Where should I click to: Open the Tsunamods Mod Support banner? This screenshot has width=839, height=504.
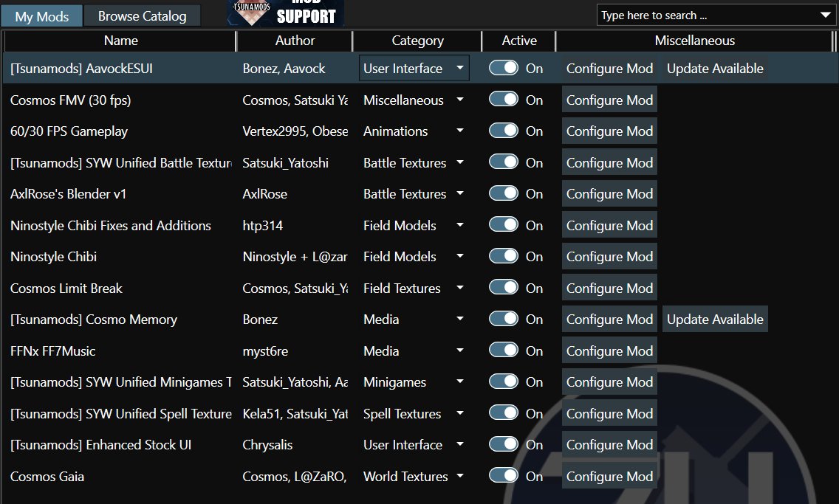pos(285,13)
